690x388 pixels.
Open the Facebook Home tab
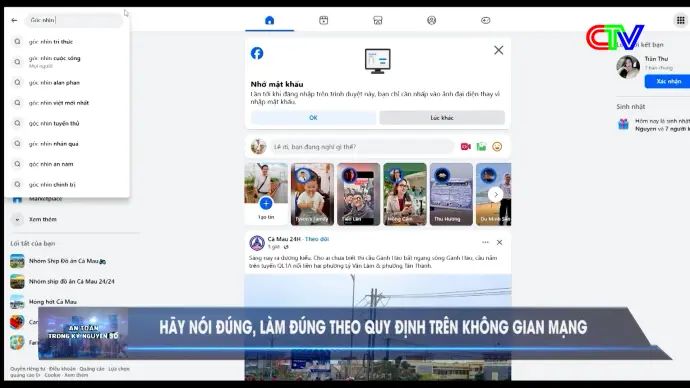coord(269,20)
